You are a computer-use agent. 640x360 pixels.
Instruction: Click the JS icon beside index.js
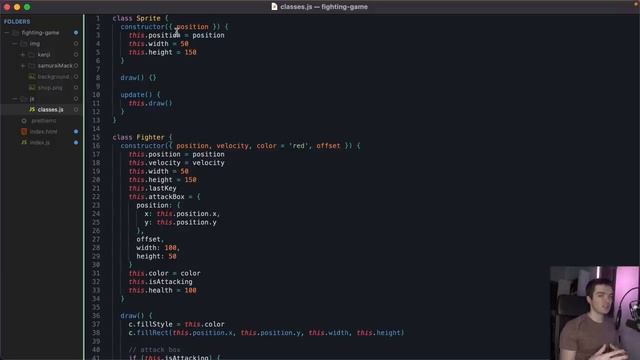pyautogui.click(x=24, y=143)
